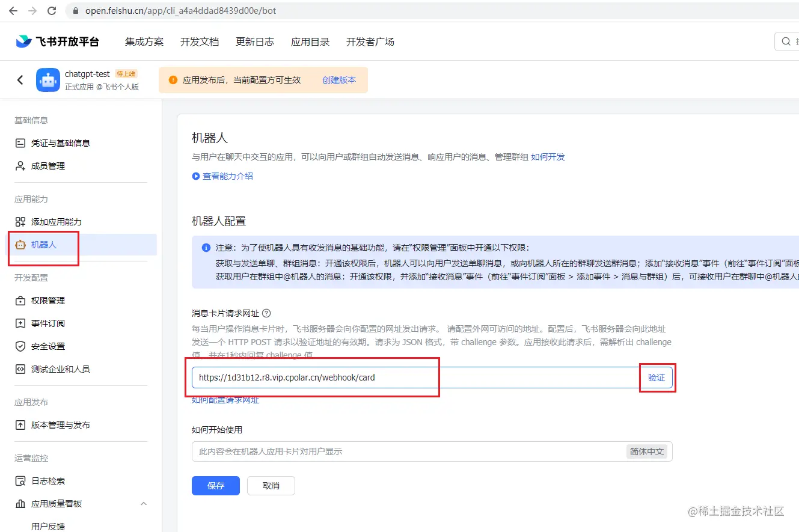
Task: Click the Feishu Open Platform logo
Action: (58, 41)
